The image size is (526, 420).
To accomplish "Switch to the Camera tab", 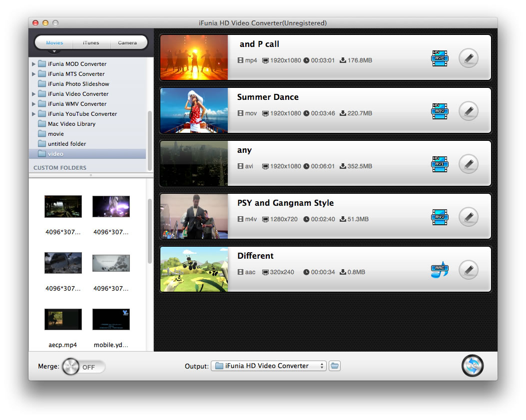I will pos(127,42).
